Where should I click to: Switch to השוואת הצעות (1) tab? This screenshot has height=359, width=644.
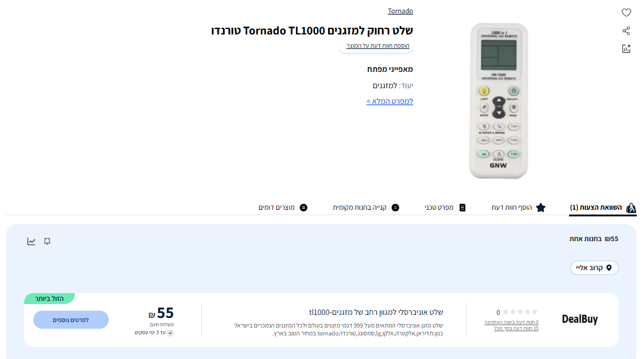click(x=602, y=207)
